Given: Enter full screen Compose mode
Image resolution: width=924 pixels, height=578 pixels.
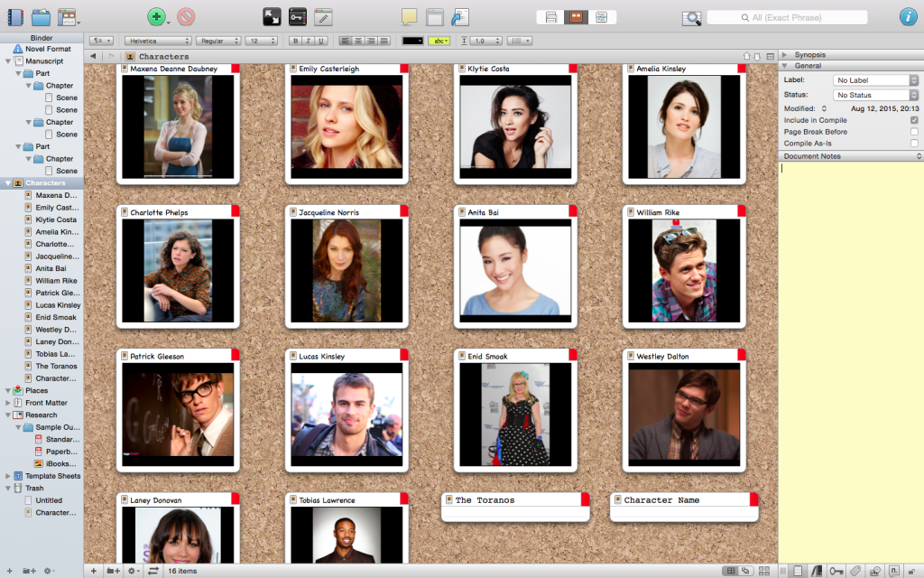Looking at the screenshot, I should (272, 17).
